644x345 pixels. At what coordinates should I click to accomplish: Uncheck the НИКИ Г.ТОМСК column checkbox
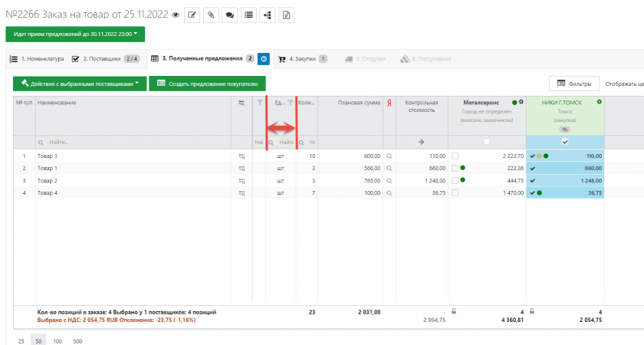[x=565, y=142]
